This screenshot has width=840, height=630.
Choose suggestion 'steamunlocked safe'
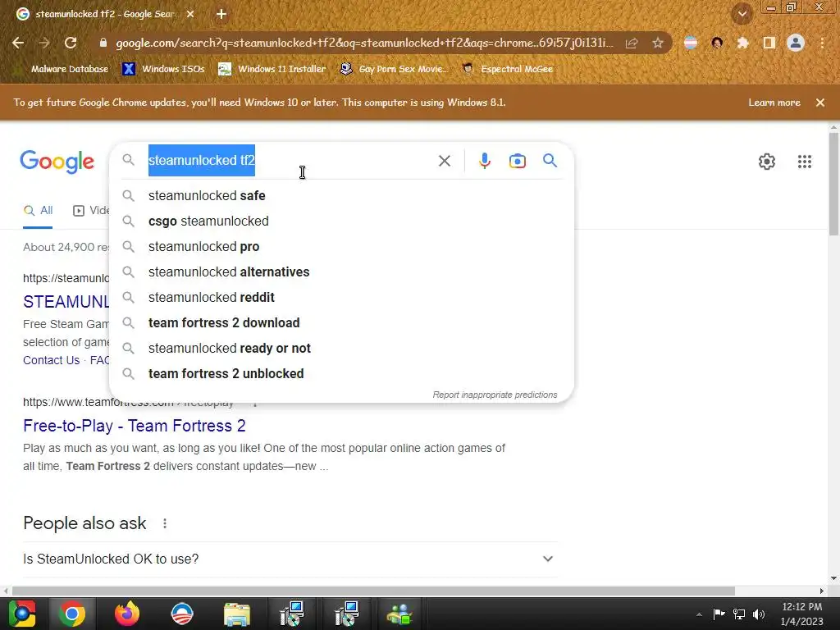(341, 195)
